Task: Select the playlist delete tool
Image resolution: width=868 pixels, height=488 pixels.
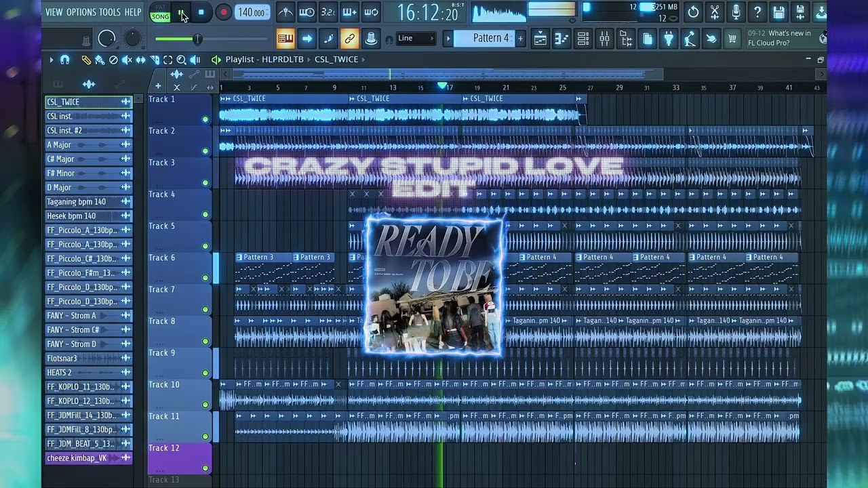Action: point(113,60)
